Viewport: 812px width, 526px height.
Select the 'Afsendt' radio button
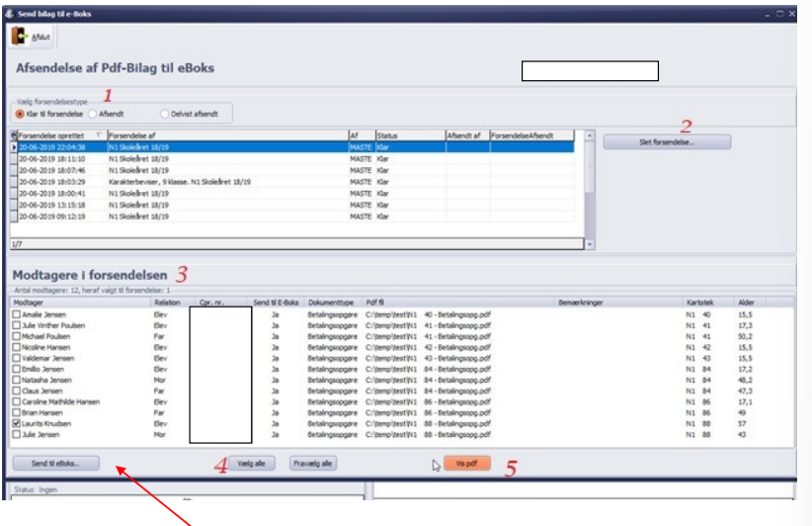tap(92, 114)
